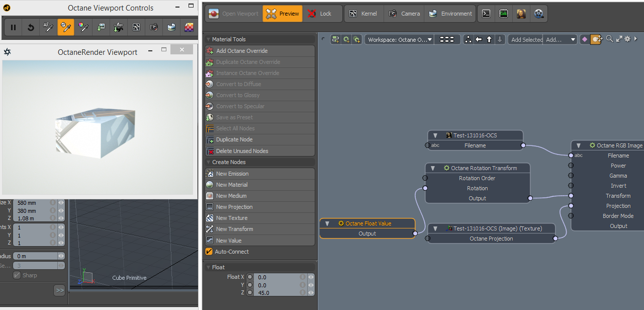The width and height of the screenshot is (644, 310).
Task: Click the up arrow navigation icon
Action: tap(489, 39)
